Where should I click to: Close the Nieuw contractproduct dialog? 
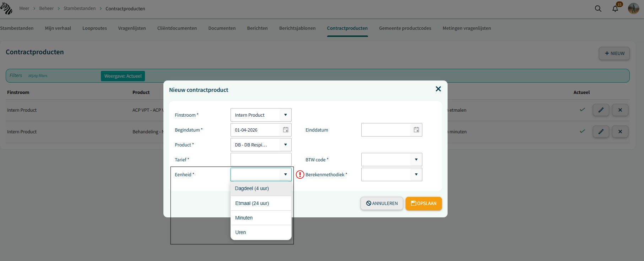(x=438, y=89)
